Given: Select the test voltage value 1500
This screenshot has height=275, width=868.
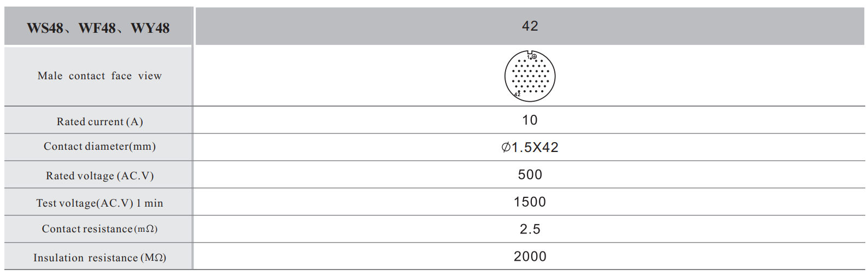Looking at the screenshot, I should (x=530, y=202).
